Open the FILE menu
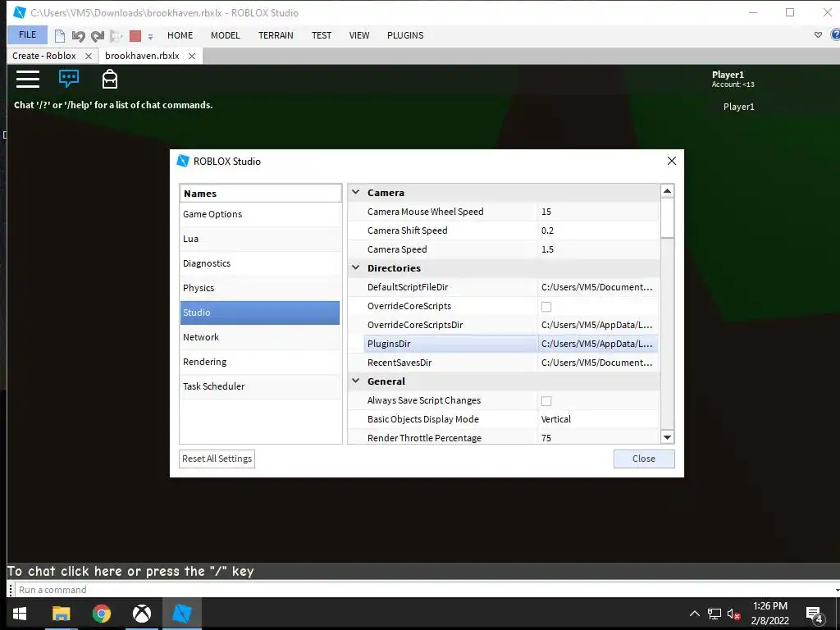Viewport: 840px width, 630px height. 27,34
